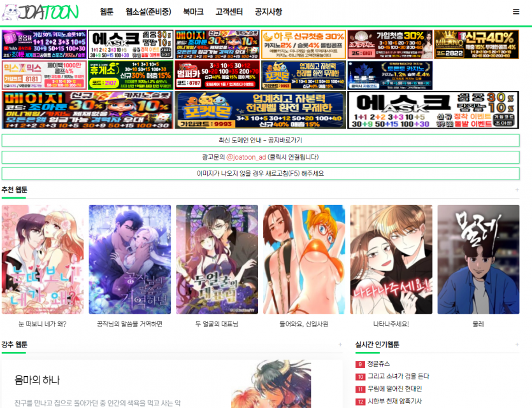The image size is (532, 408).
Task: Click title text 몰레 under cover
Action: pos(478,324)
